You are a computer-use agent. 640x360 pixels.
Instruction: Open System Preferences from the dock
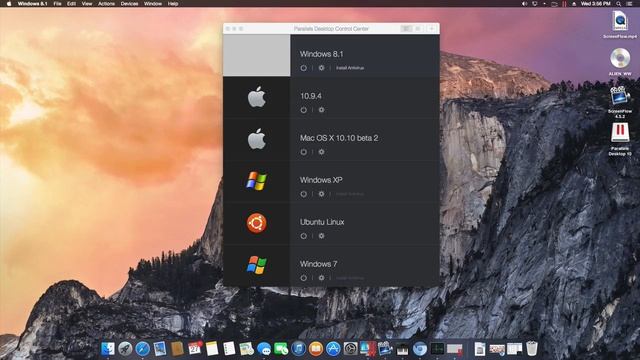(351, 349)
